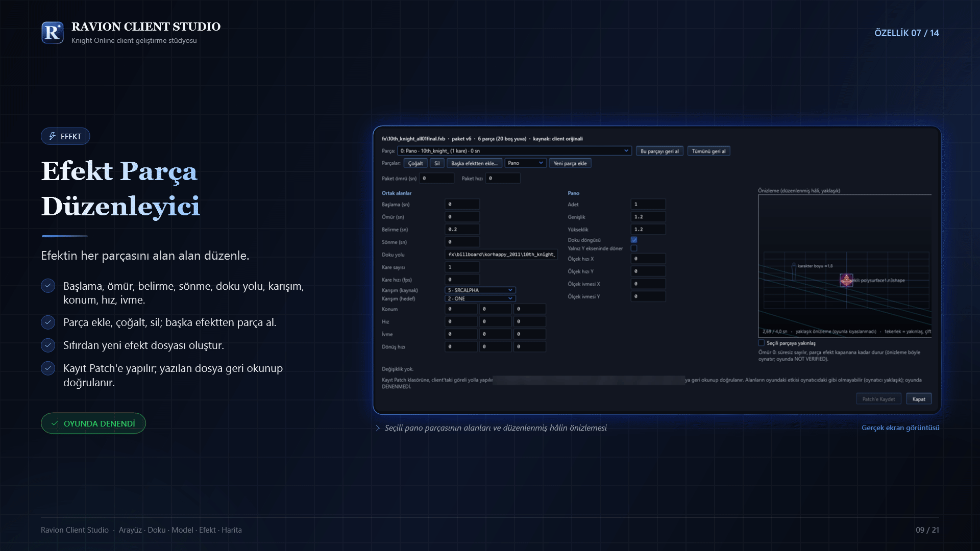Click the "ÖZELLİK 07 / 14" label
The width and height of the screenshot is (980, 551).
906,33
